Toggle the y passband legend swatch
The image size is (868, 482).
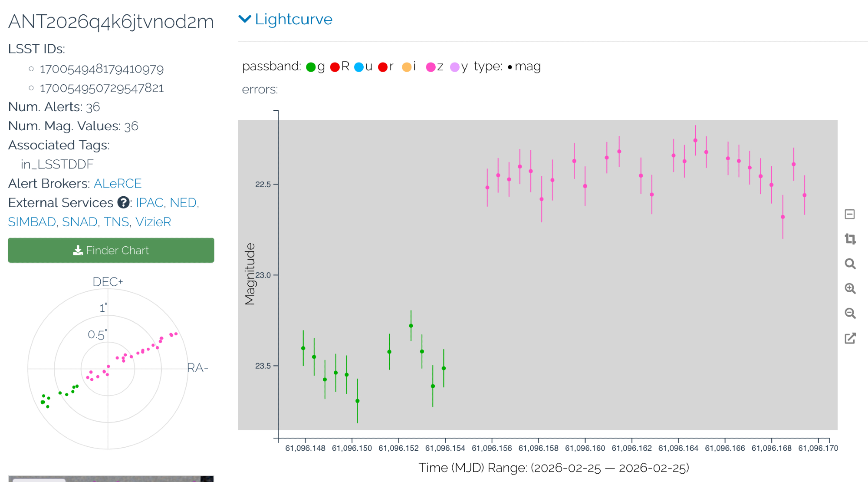[x=455, y=67]
